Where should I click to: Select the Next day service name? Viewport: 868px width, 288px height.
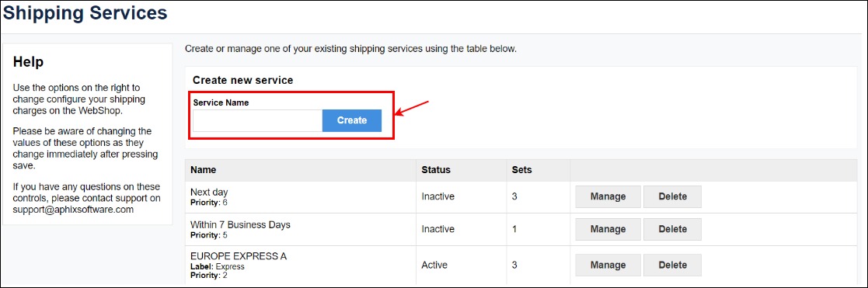[209, 193]
